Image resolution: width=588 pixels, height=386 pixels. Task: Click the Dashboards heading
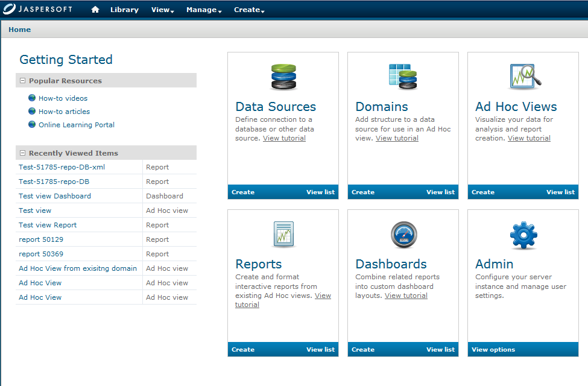[391, 264]
